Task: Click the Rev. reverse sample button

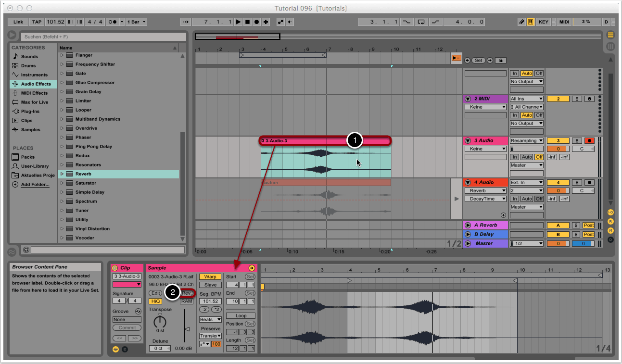Action: click(x=187, y=293)
